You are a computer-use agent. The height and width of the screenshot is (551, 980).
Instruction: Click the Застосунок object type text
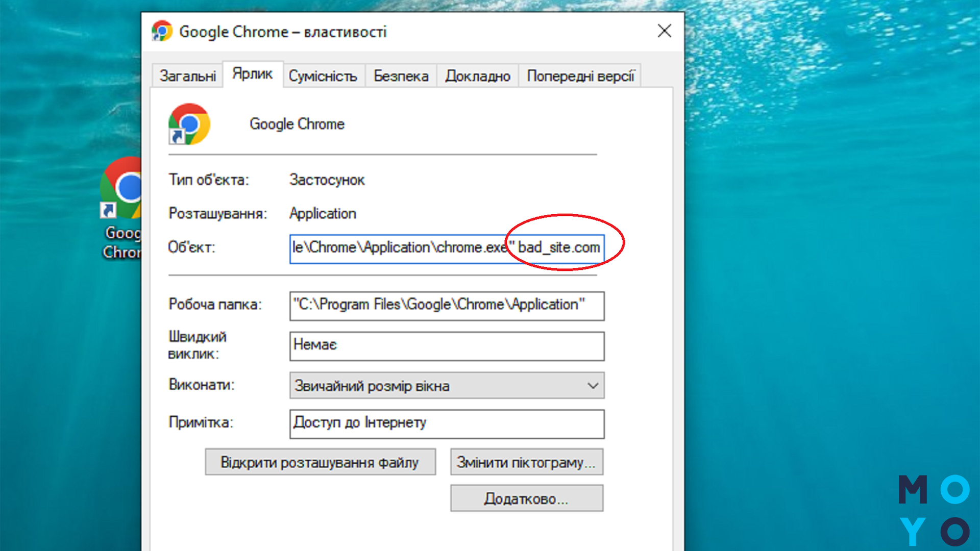pos(327,180)
